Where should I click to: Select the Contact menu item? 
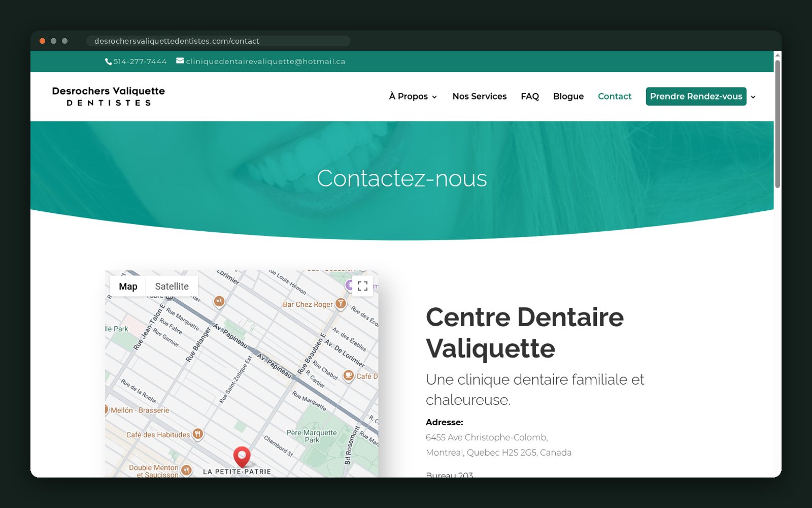pos(615,97)
